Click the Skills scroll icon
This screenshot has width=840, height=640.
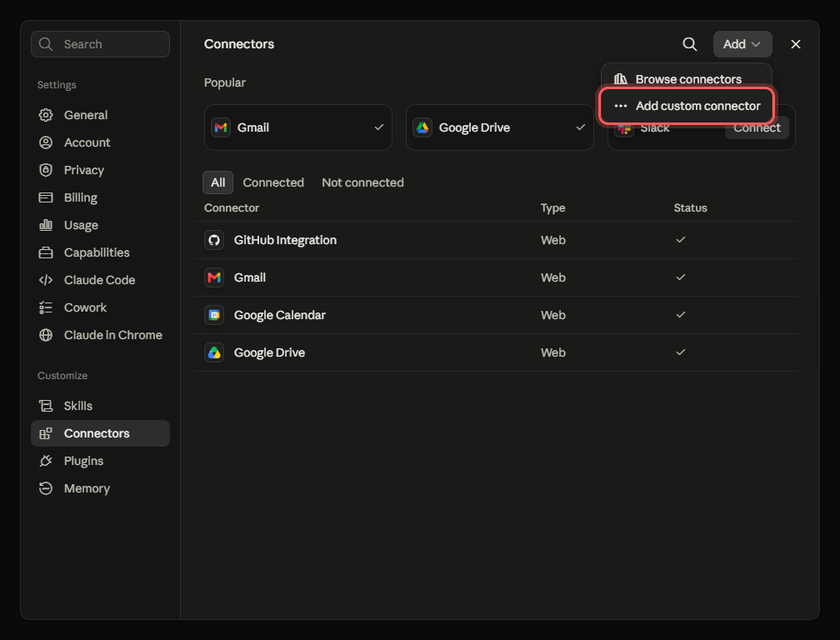[x=46, y=406]
